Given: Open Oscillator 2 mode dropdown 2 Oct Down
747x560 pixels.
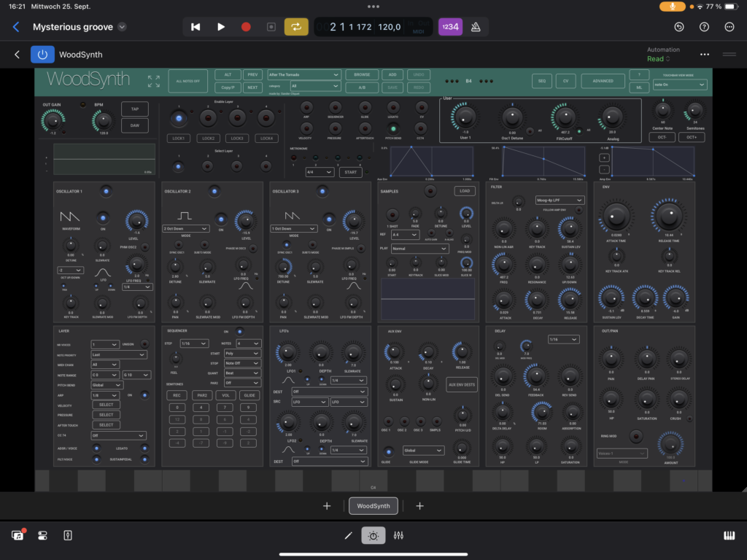Looking at the screenshot, I should pos(185,228).
